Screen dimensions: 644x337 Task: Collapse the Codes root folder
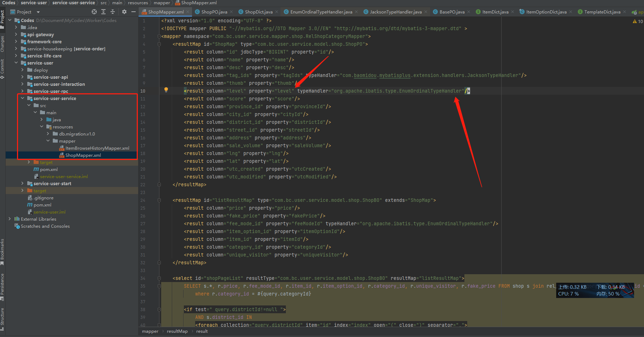[10, 20]
